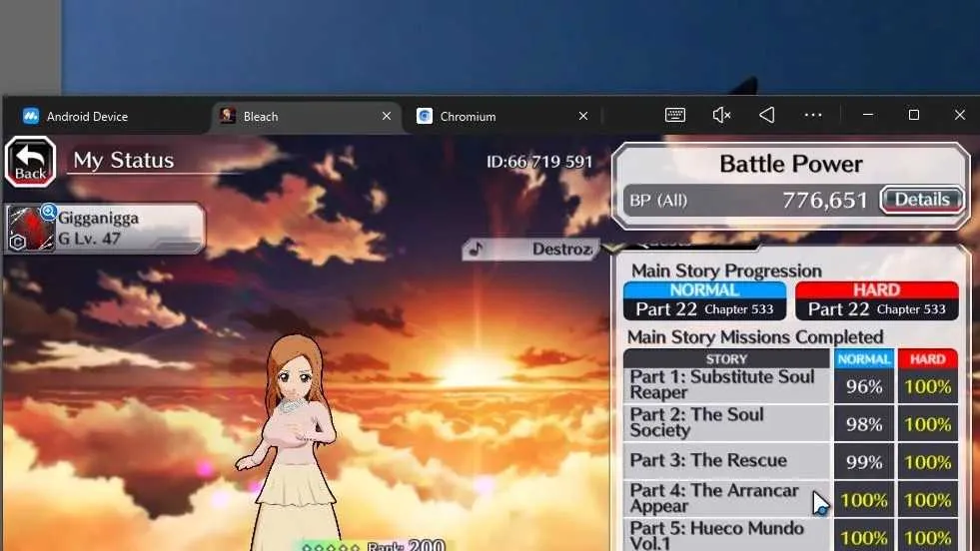This screenshot has height=551, width=980.
Task: Click the 96% normal value for Part 1
Action: 864,386
